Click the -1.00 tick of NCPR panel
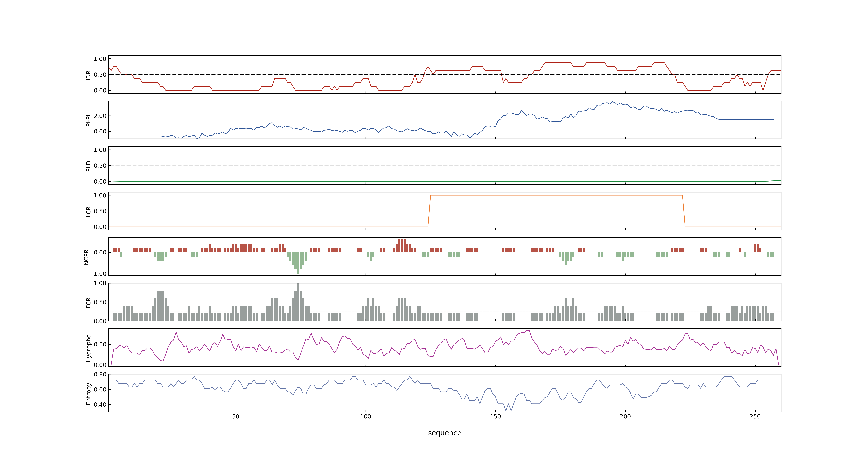 pos(99,274)
